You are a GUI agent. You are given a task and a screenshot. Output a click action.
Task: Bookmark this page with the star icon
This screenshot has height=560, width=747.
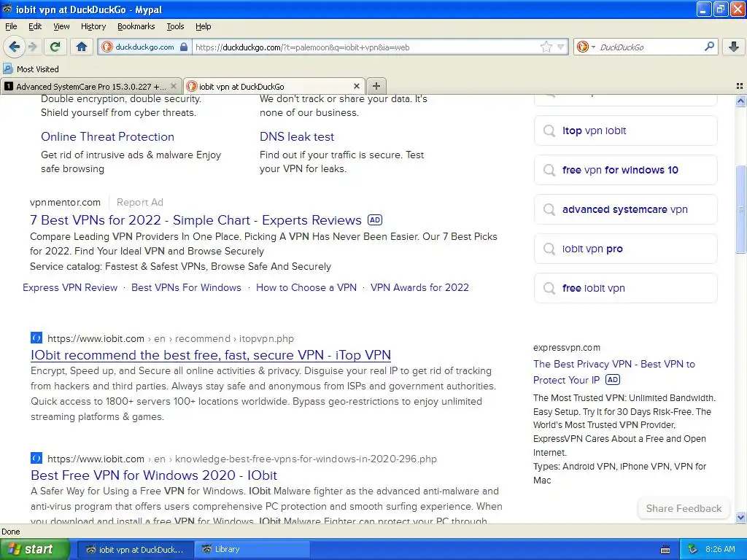[546, 47]
